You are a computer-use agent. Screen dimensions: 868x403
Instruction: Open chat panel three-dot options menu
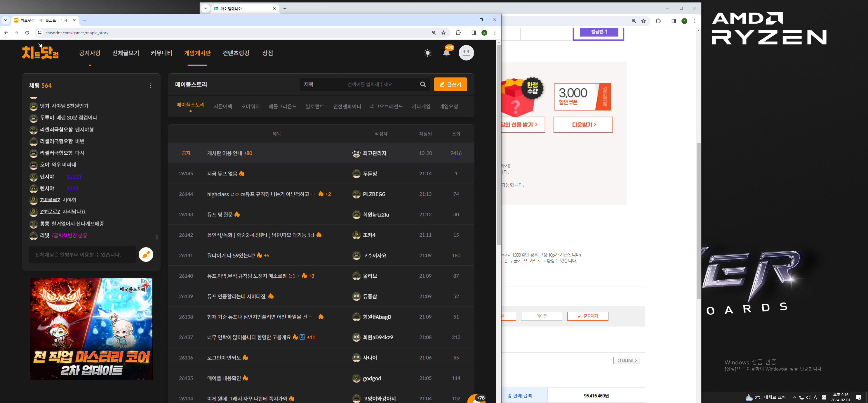150,85
